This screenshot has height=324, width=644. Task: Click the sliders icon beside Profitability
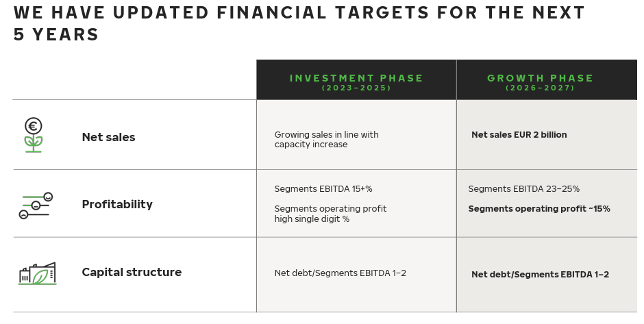(x=36, y=205)
